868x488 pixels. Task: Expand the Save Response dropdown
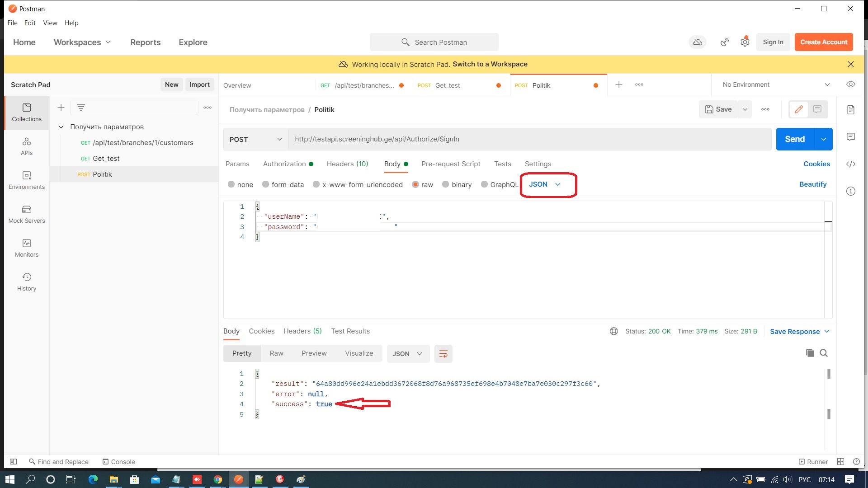800,331
